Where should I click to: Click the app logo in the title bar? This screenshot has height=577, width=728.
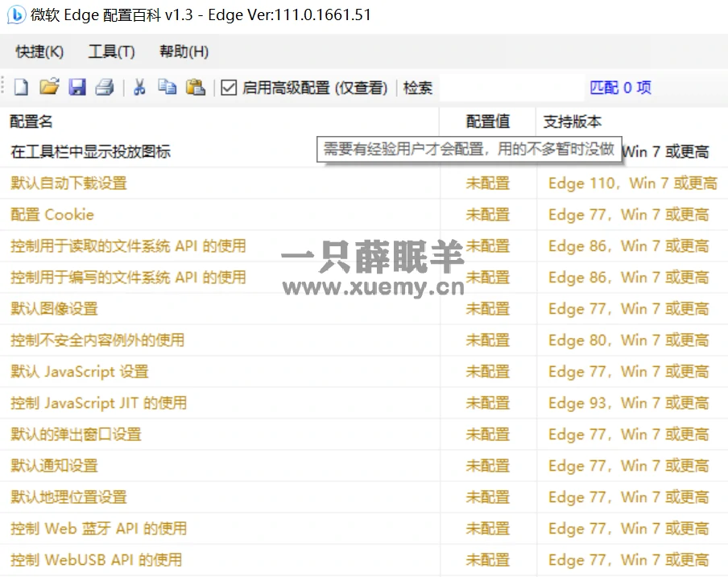click(x=16, y=14)
